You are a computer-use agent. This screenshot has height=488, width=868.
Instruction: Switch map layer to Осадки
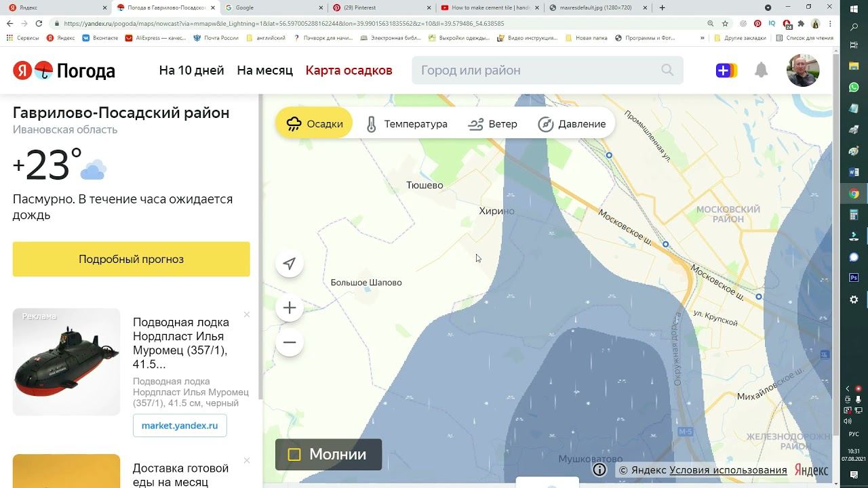click(315, 124)
